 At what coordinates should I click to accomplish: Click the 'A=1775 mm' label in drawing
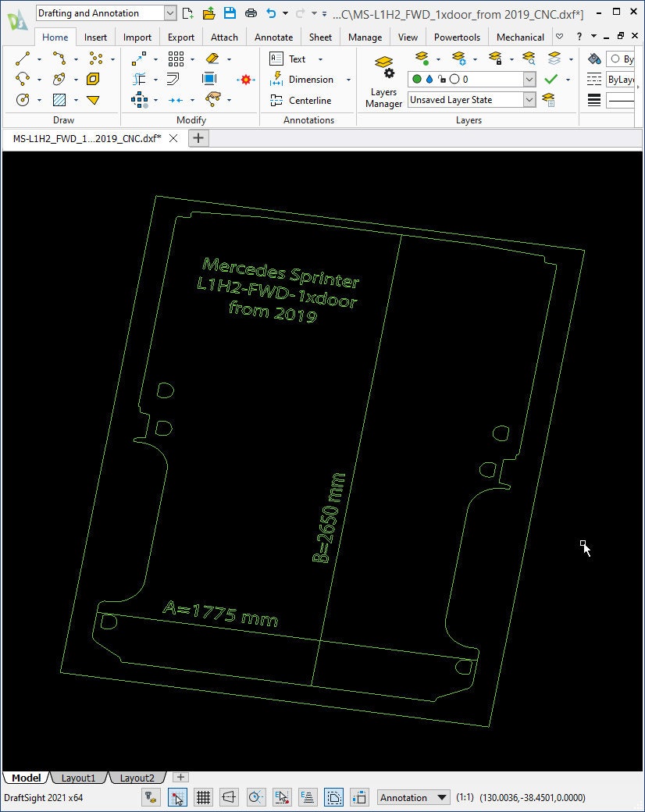pos(220,613)
